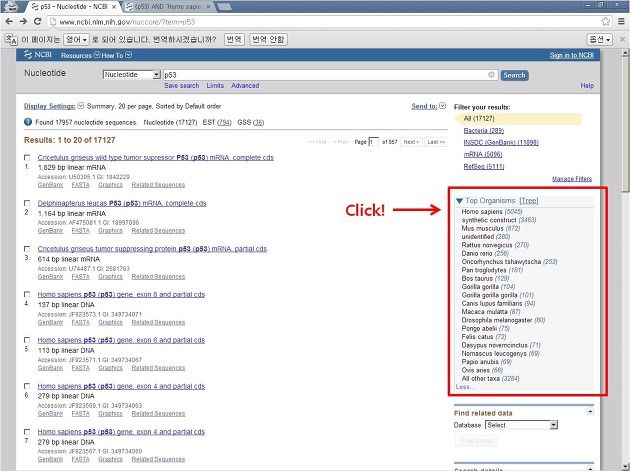Open the Save search link
This screenshot has width=630, height=472.
182,86
